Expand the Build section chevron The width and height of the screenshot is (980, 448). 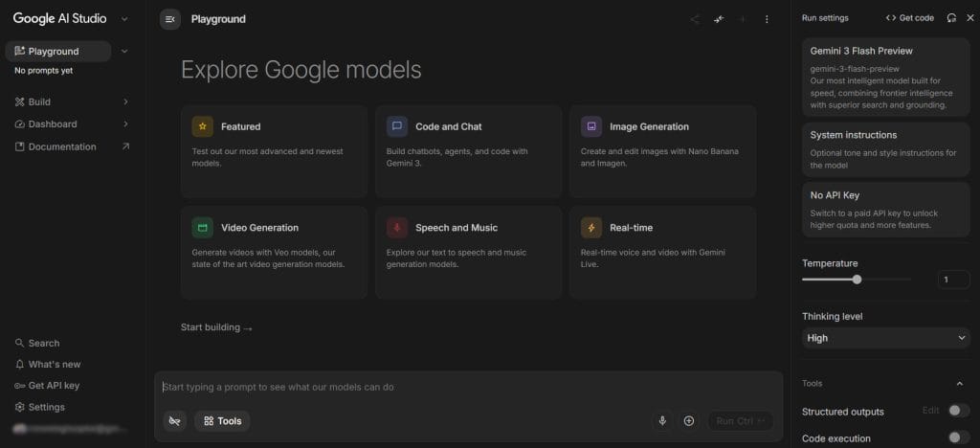point(125,101)
